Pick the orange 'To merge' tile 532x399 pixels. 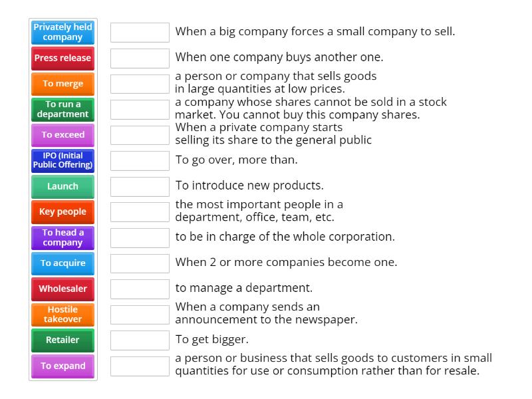[63, 84]
